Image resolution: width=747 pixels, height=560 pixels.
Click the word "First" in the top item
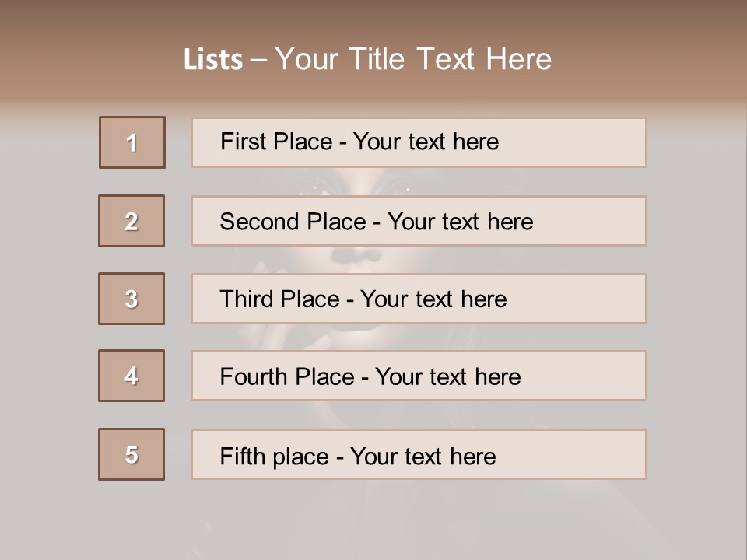click(x=240, y=142)
